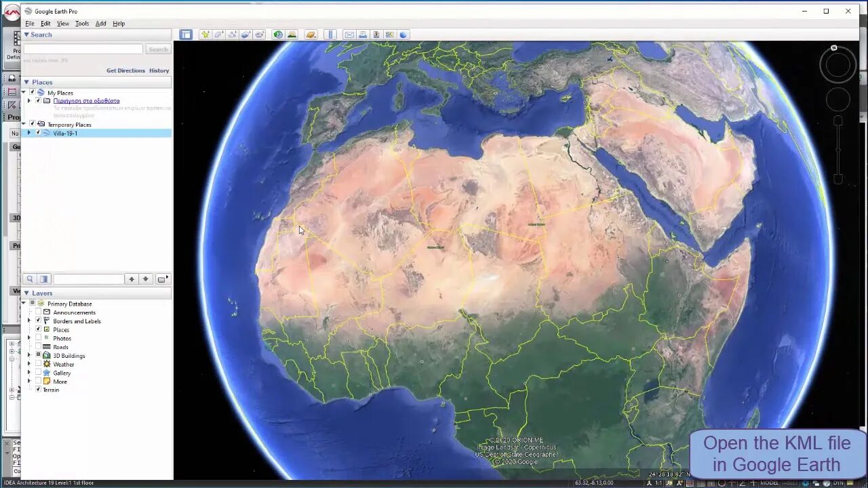Image resolution: width=868 pixels, height=488 pixels.
Task: Select the Add Path toolbar icon
Action: (232, 35)
